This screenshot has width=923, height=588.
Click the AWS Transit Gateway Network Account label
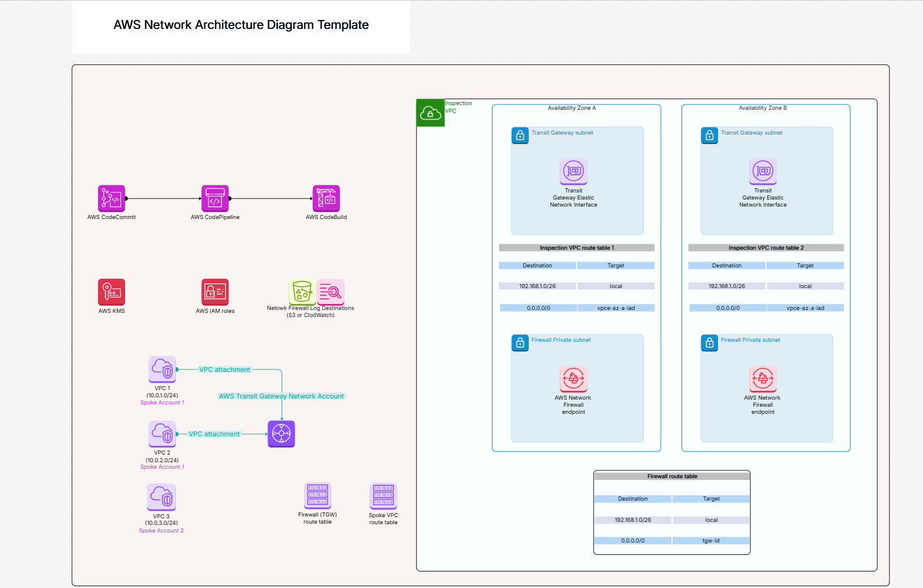tap(281, 396)
